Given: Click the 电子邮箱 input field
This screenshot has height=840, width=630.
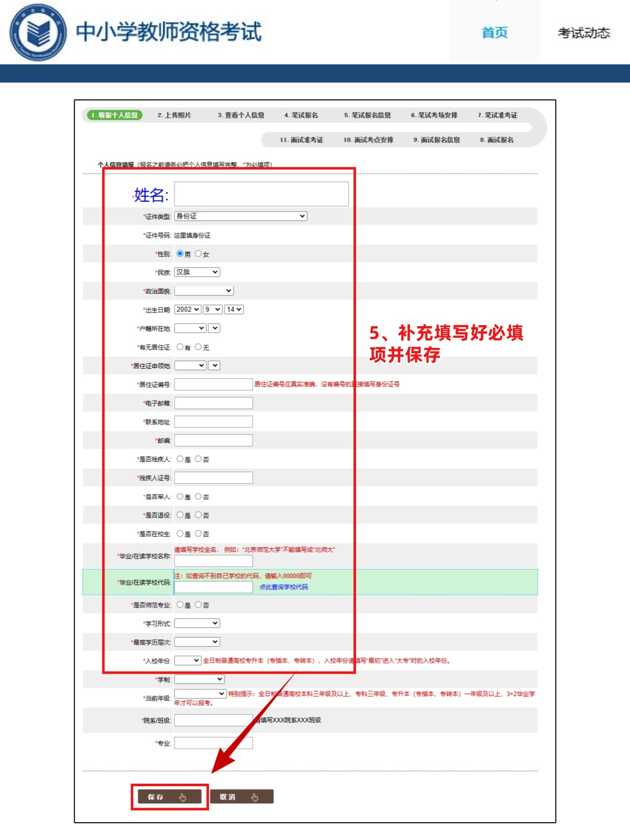Looking at the screenshot, I should [x=214, y=403].
